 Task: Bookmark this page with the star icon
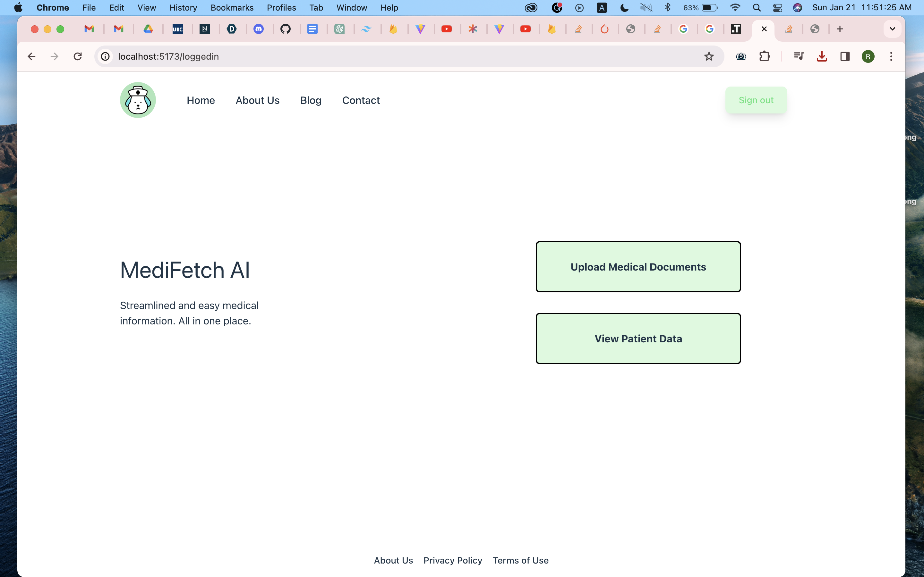709,56
